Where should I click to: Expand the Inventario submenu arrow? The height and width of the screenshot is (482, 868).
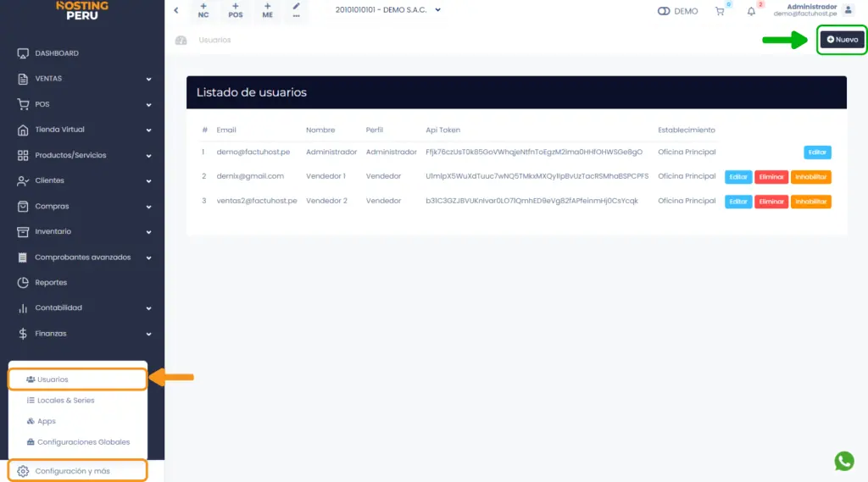tap(148, 232)
